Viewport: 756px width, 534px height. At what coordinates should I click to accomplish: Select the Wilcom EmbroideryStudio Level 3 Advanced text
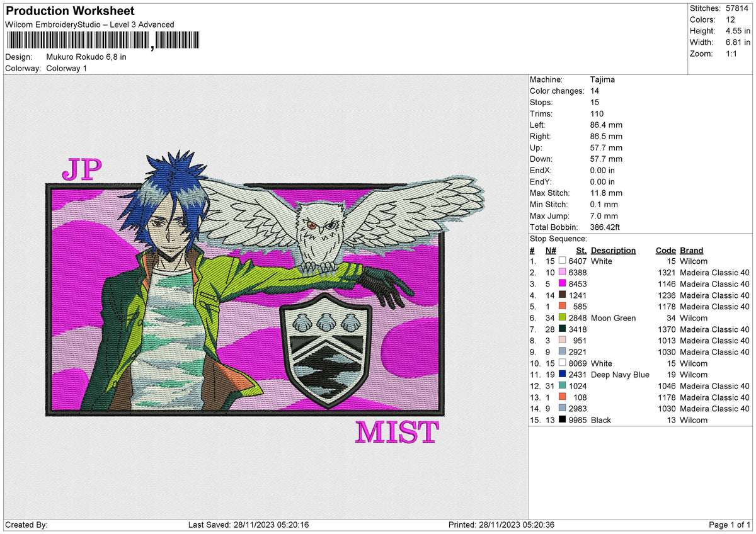click(x=89, y=25)
